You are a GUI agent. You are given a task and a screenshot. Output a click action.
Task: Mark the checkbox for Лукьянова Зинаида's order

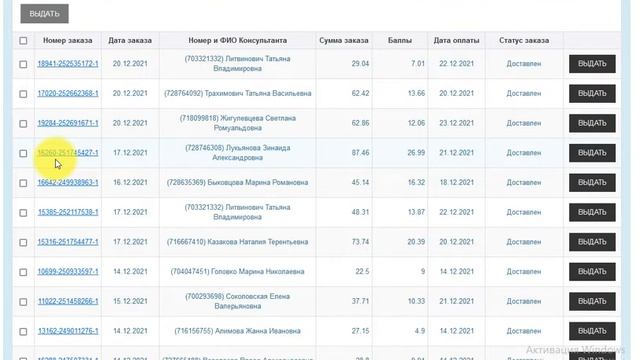click(x=23, y=153)
